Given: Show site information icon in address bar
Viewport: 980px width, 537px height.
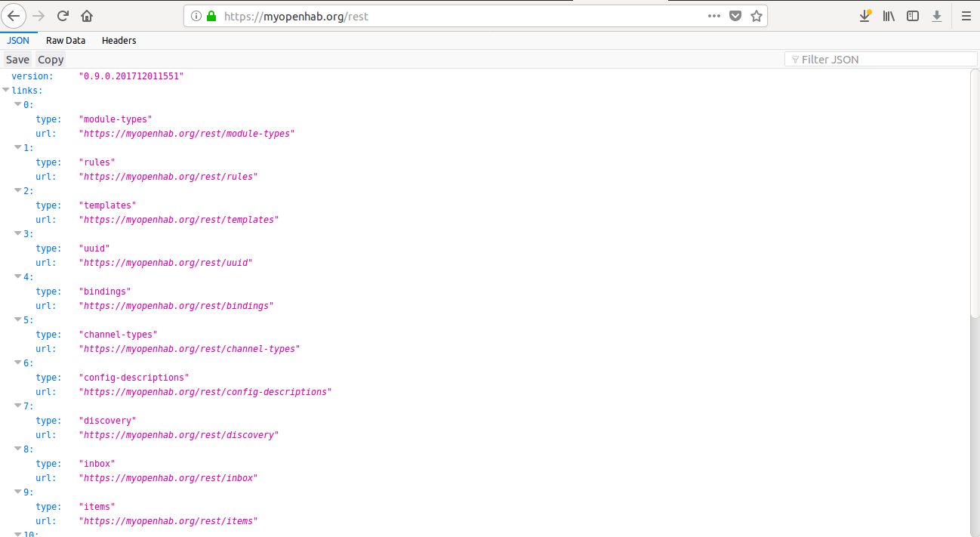Looking at the screenshot, I should pos(196,16).
